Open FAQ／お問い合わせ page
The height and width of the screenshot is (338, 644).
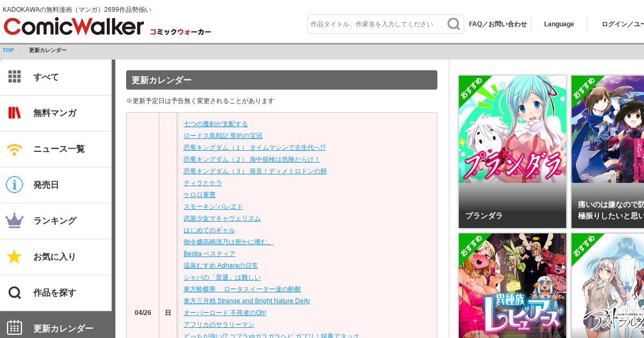pos(498,24)
